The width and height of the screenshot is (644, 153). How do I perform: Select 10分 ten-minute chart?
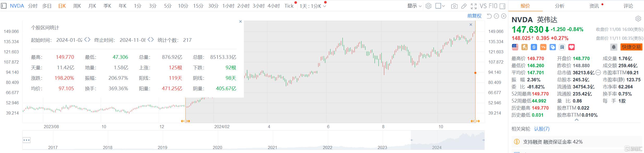click(183, 6)
